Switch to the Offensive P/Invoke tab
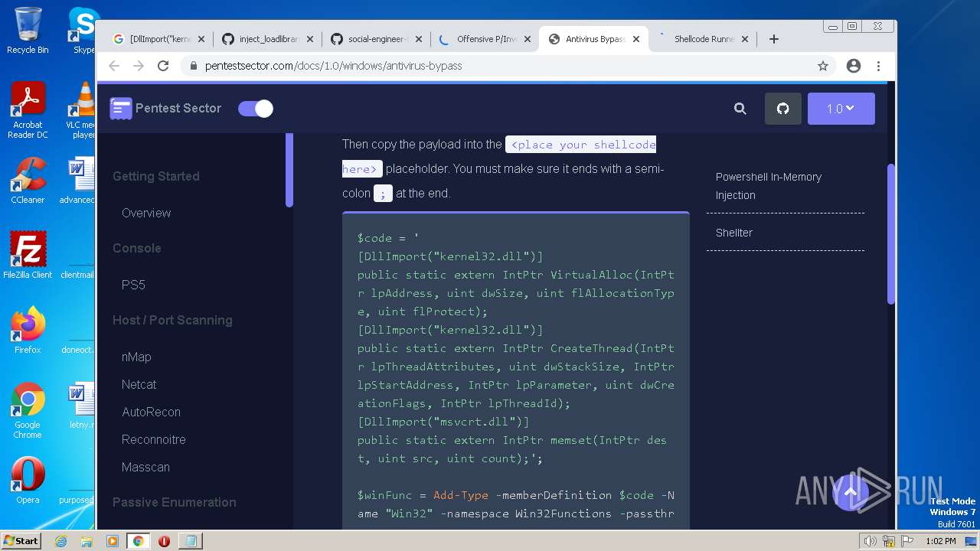This screenshot has height=551, width=980. pyautogui.click(x=485, y=39)
